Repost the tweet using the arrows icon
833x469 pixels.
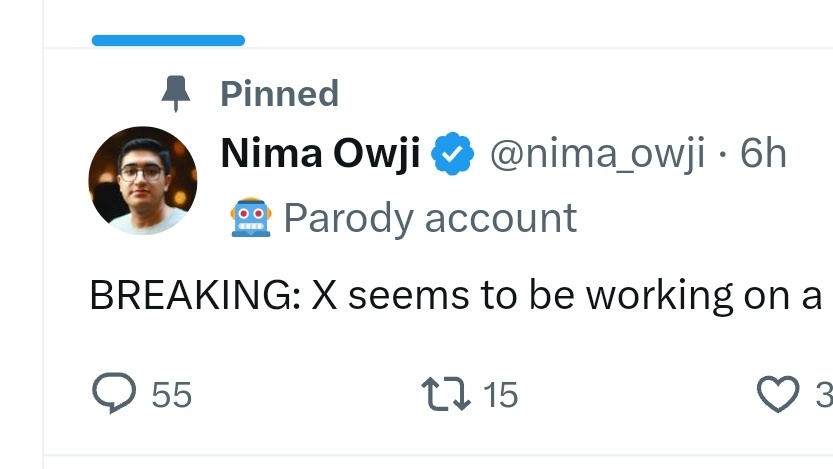(447, 394)
